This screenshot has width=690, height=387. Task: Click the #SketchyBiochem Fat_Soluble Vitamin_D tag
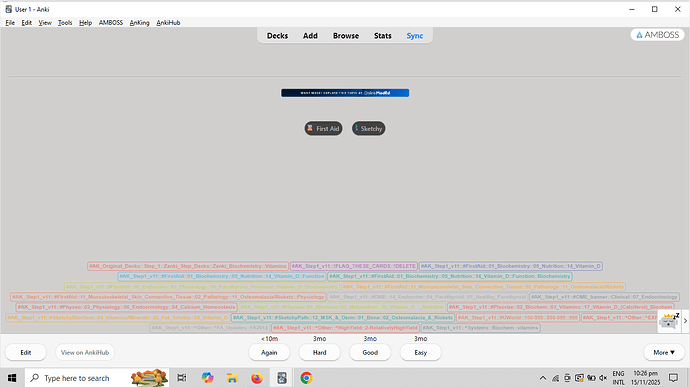pos(118,317)
